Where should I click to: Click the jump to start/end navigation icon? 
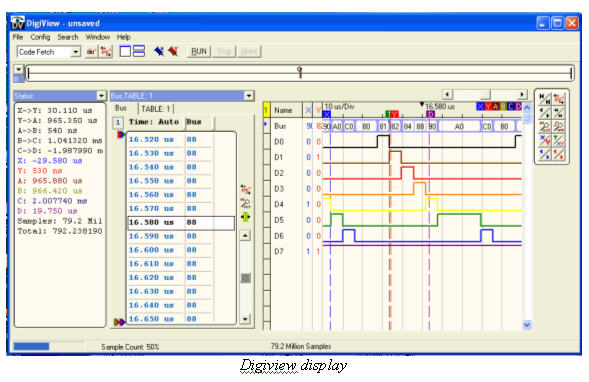click(544, 100)
